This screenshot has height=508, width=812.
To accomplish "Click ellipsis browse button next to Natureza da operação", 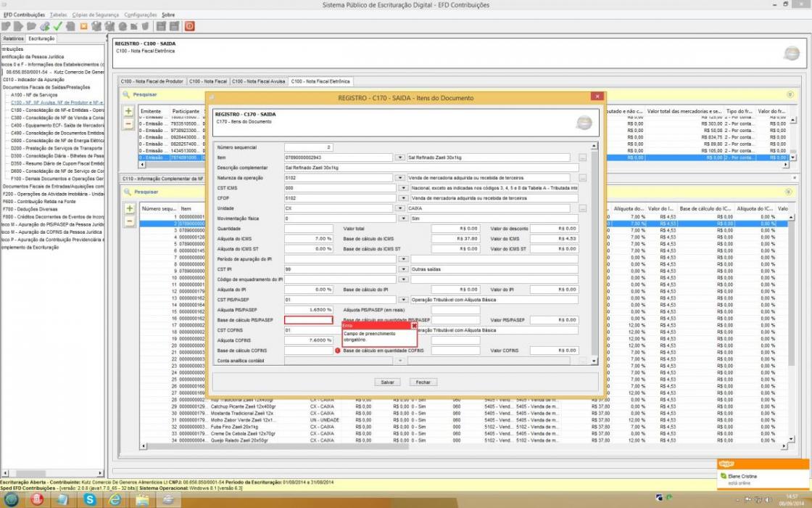I will (x=583, y=178).
